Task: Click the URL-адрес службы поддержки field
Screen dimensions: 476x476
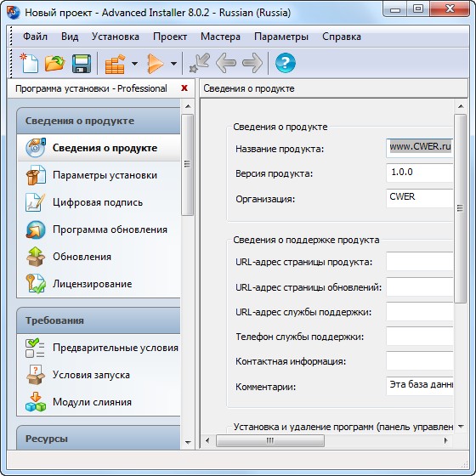Action: (420, 311)
